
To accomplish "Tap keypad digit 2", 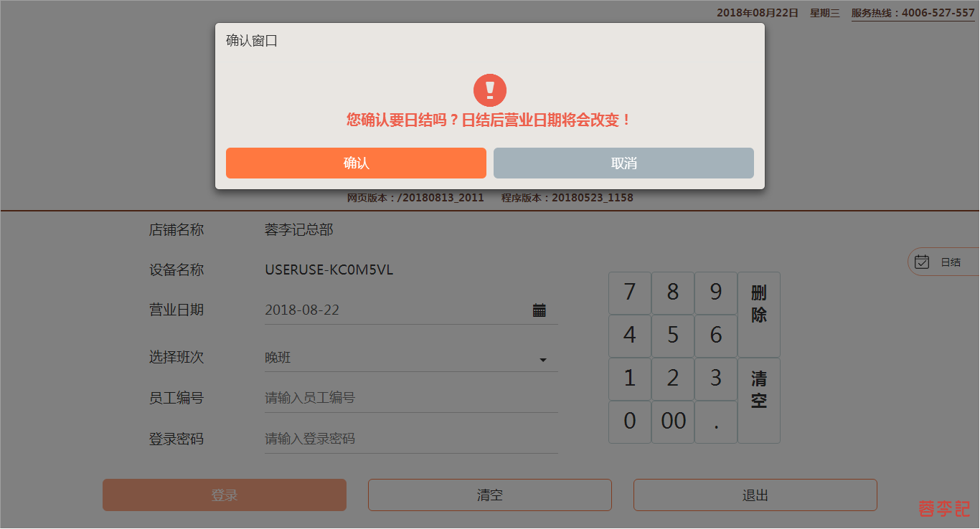I will click(x=673, y=378).
